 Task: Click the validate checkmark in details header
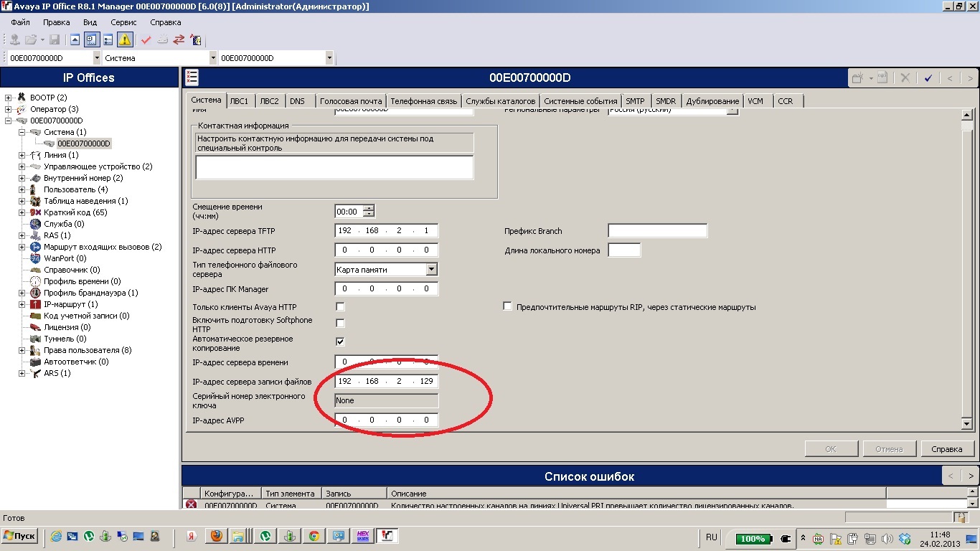point(928,77)
